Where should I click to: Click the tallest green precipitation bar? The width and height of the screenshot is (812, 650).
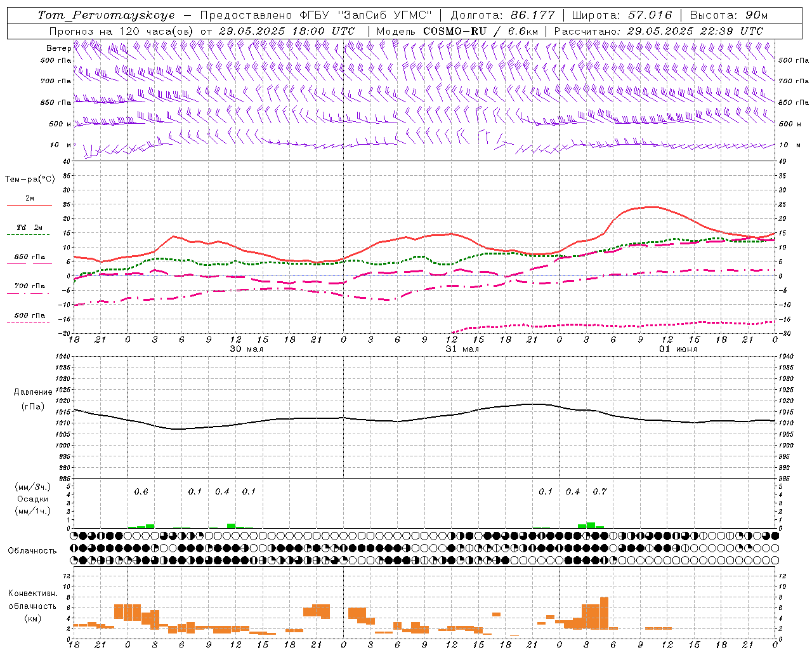click(591, 525)
